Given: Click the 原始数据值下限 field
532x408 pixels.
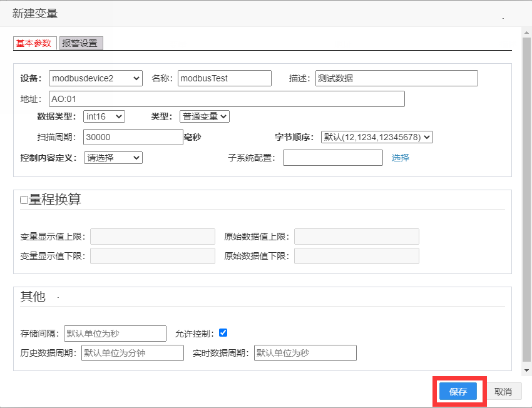Looking at the screenshot, I should 357,256.
